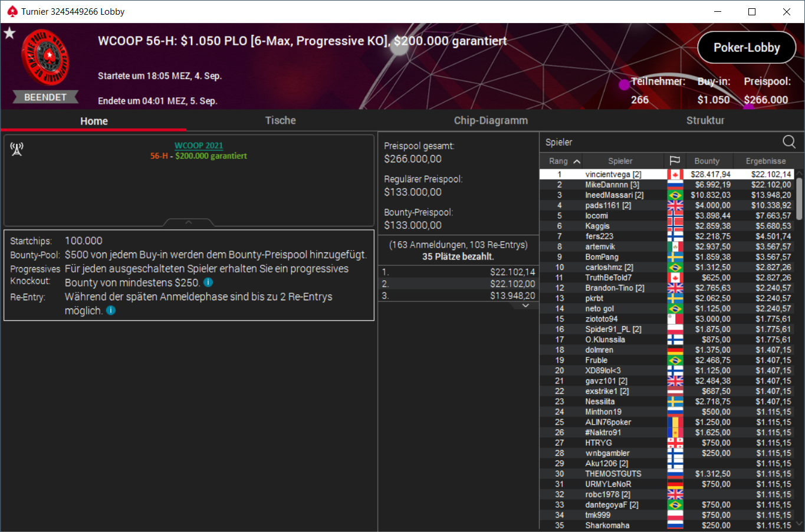Click the Brazil flag for dantegoyaF
The height and width of the screenshot is (532, 805).
click(675, 505)
